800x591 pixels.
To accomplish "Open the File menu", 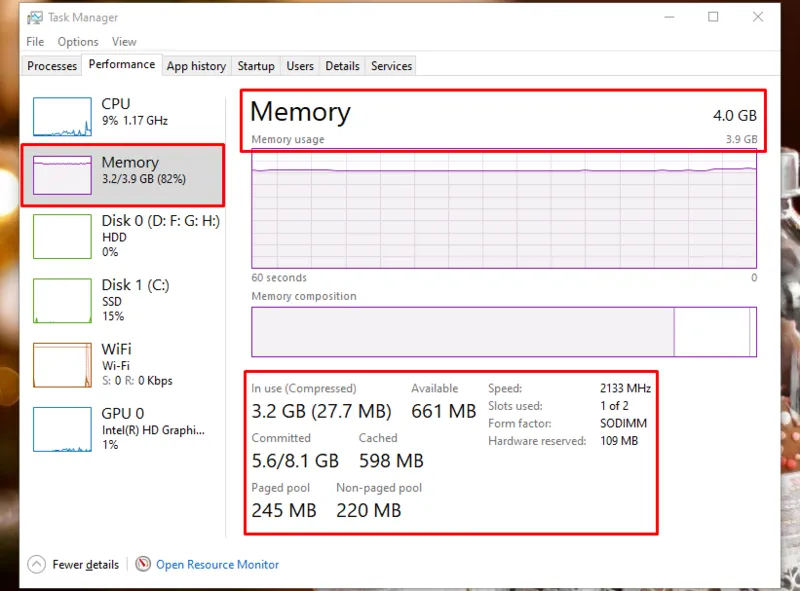I will click(x=35, y=42).
